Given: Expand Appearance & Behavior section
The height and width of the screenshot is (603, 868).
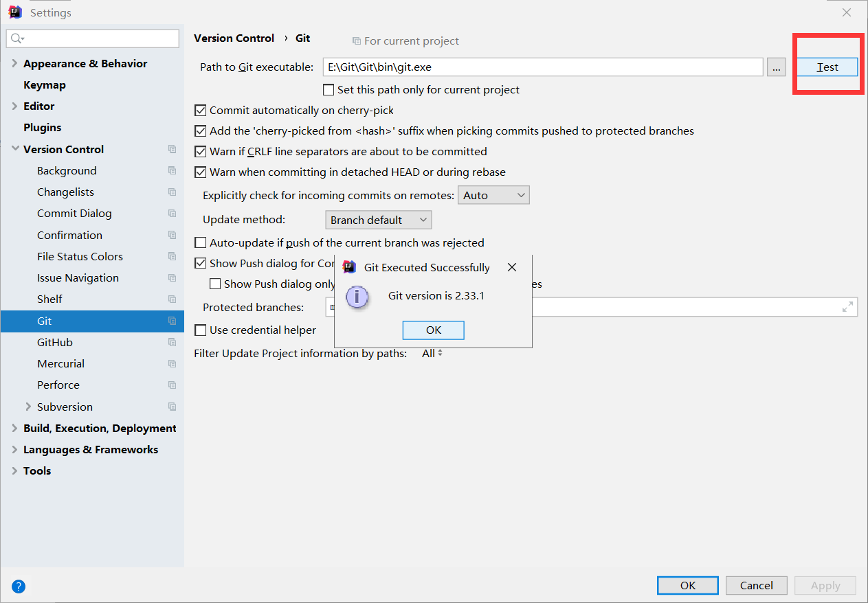Looking at the screenshot, I should (x=15, y=63).
